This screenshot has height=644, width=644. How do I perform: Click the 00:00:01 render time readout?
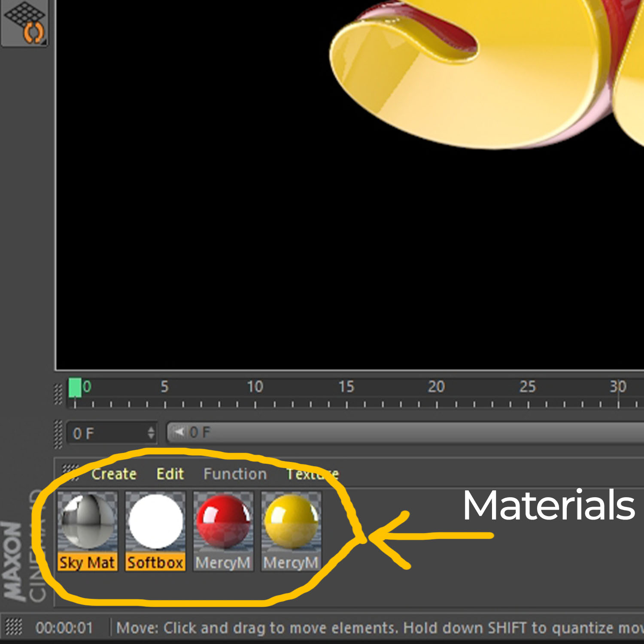coord(64,628)
